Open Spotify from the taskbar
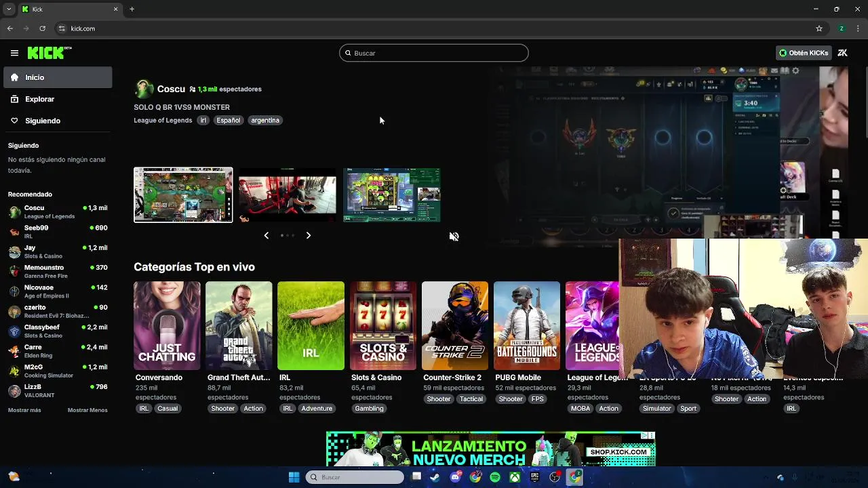Image resolution: width=868 pixels, height=488 pixels. pyautogui.click(x=495, y=477)
